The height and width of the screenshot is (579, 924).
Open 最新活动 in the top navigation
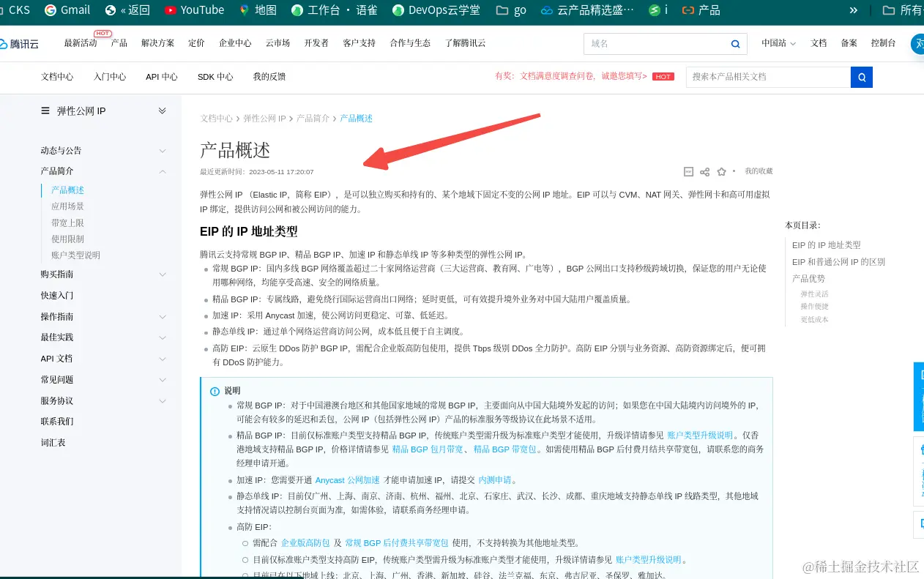pos(81,43)
